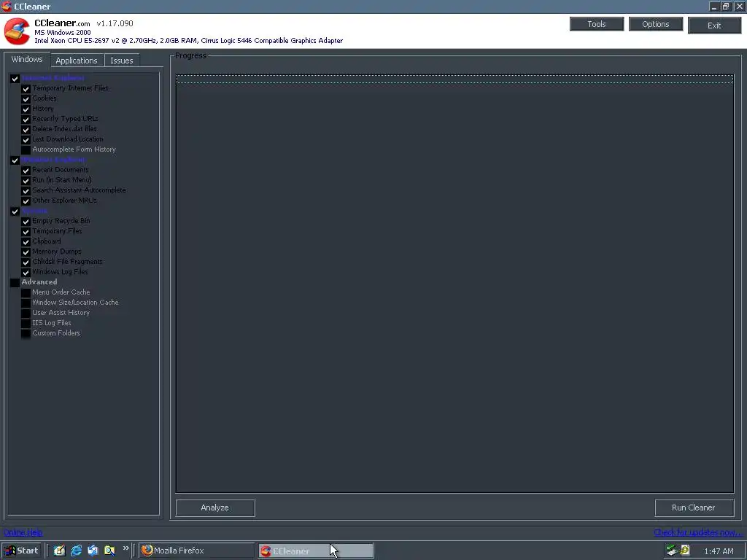Click the Analyze button
Viewport: 747px width, 560px height.
click(215, 507)
